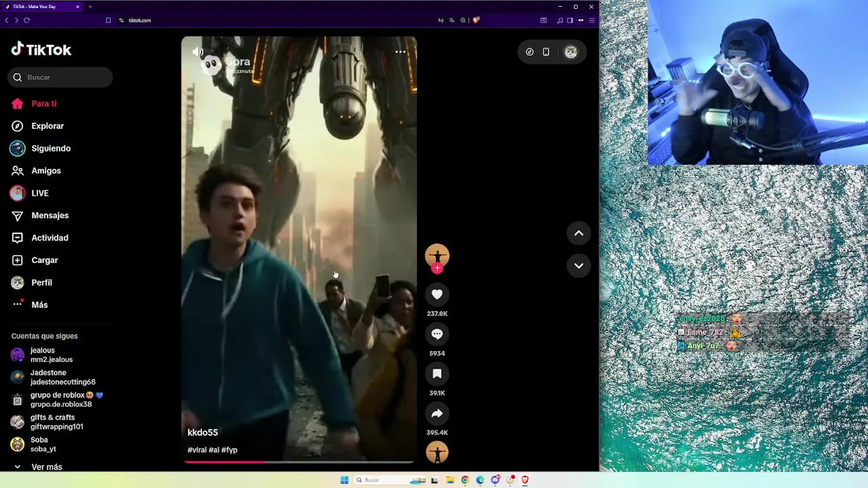Open the browser hamburger menu
The height and width of the screenshot is (488, 868).
tap(591, 20)
